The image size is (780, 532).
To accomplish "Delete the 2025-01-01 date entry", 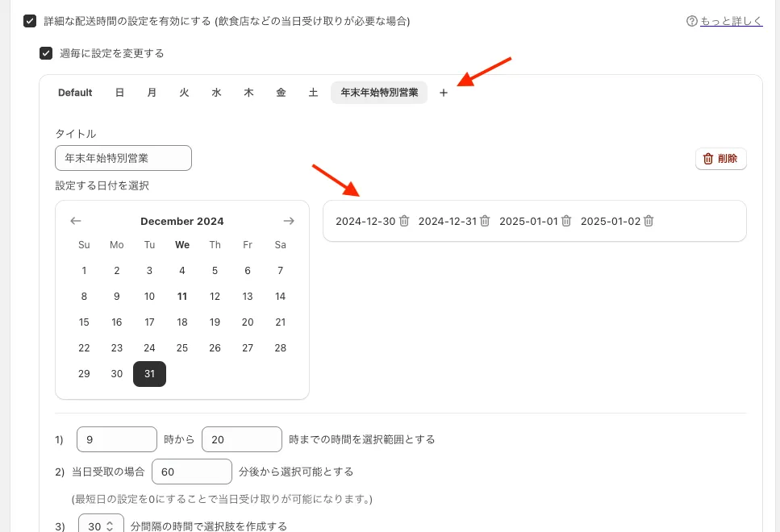I will pyautogui.click(x=566, y=221).
